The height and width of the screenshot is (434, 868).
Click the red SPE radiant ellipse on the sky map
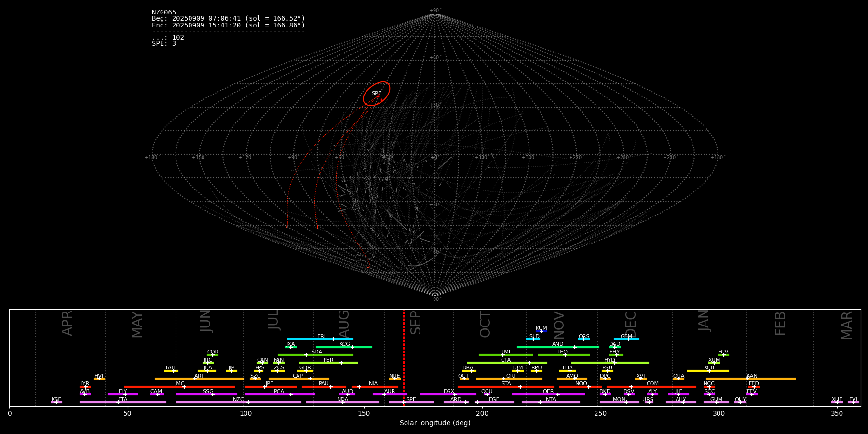pyautogui.click(x=377, y=94)
